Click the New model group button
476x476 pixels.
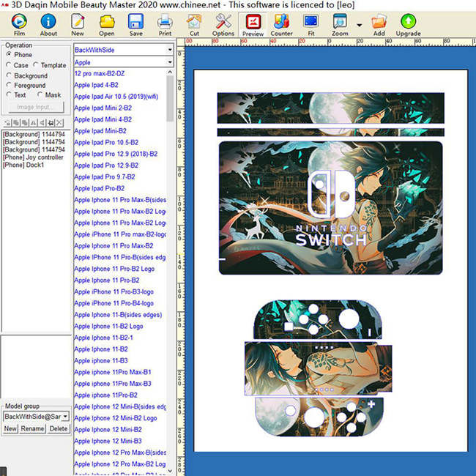[x=10, y=428]
